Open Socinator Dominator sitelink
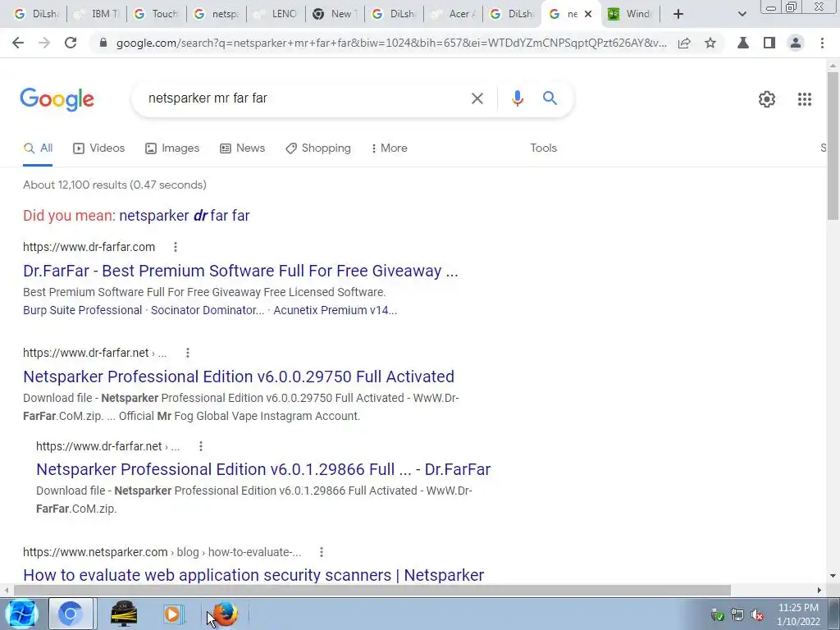This screenshot has width=840, height=630. click(x=208, y=310)
